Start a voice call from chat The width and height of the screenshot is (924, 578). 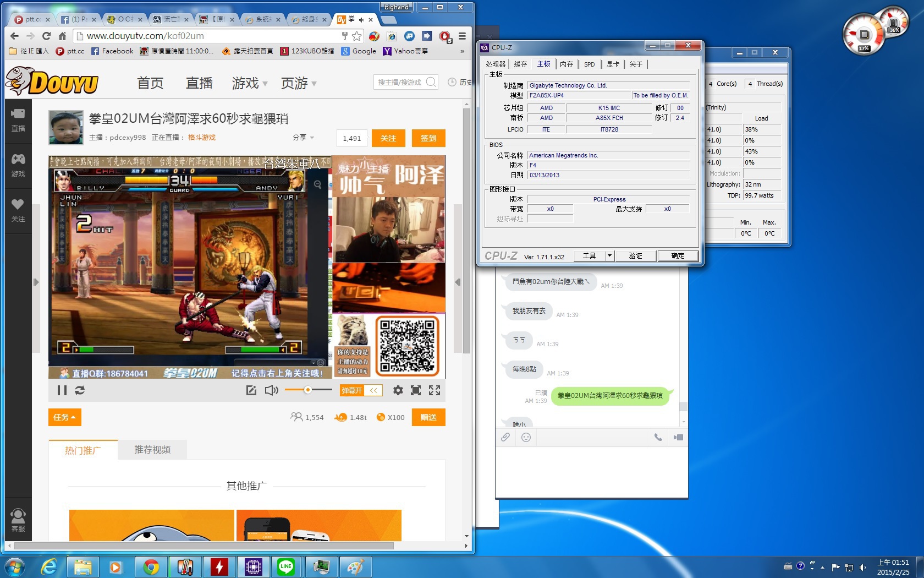tap(658, 437)
